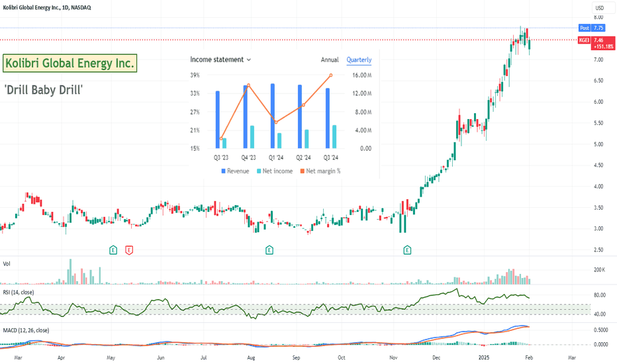Click the Post 7.75 price label
Image resolution: width=617 pixels, height=364 pixels.
click(x=592, y=28)
